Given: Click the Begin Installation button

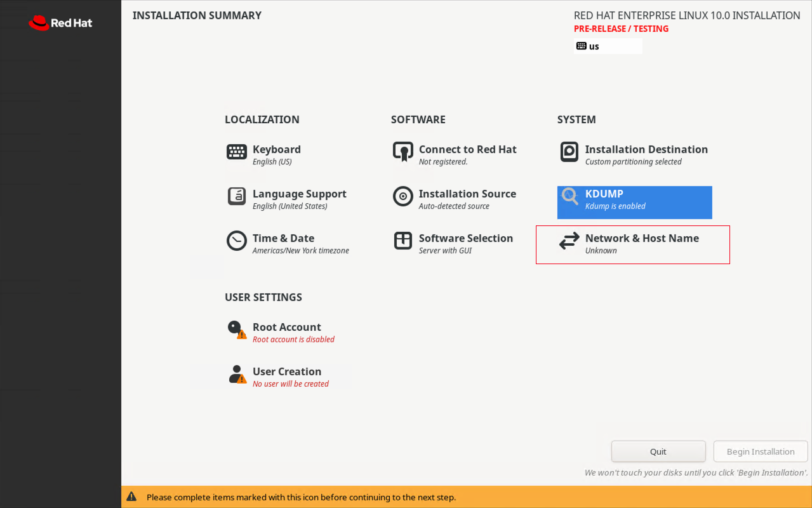Looking at the screenshot, I should click(761, 451).
